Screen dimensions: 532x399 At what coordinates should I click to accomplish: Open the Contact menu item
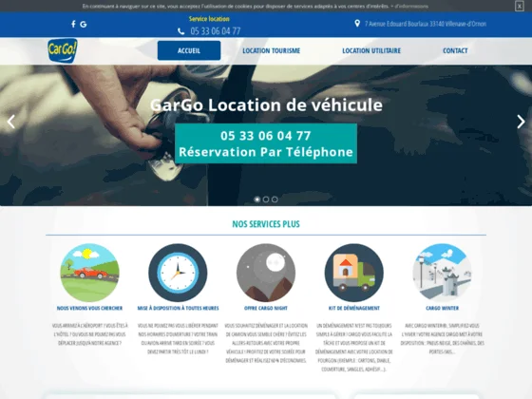[455, 50]
